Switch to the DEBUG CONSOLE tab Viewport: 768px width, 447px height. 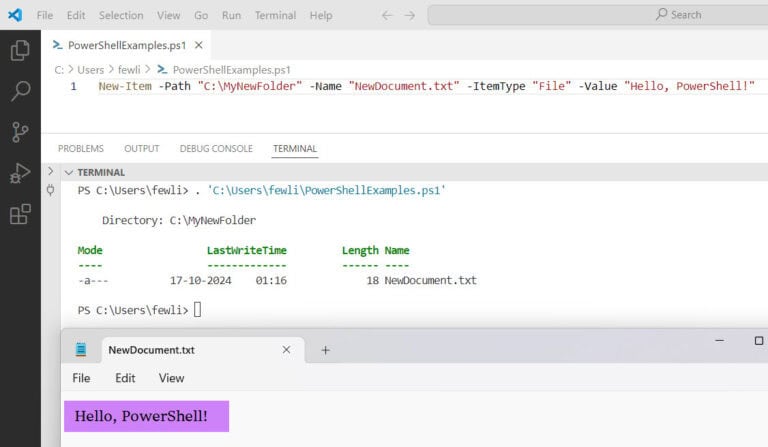point(216,148)
